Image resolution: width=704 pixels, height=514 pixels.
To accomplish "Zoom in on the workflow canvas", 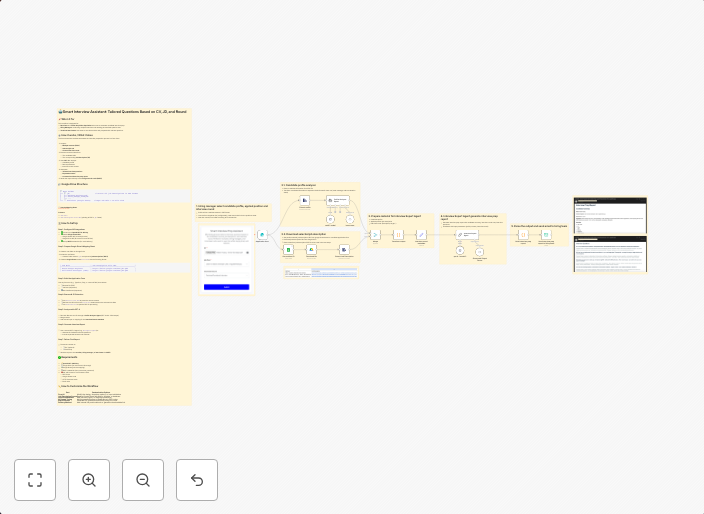I will [x=89, y=480].
